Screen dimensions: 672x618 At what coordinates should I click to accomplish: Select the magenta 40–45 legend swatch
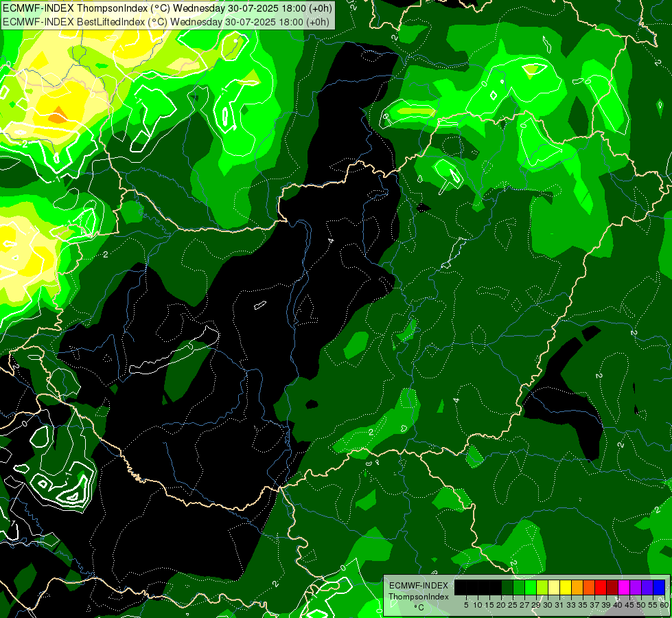[x=624, y=587]
